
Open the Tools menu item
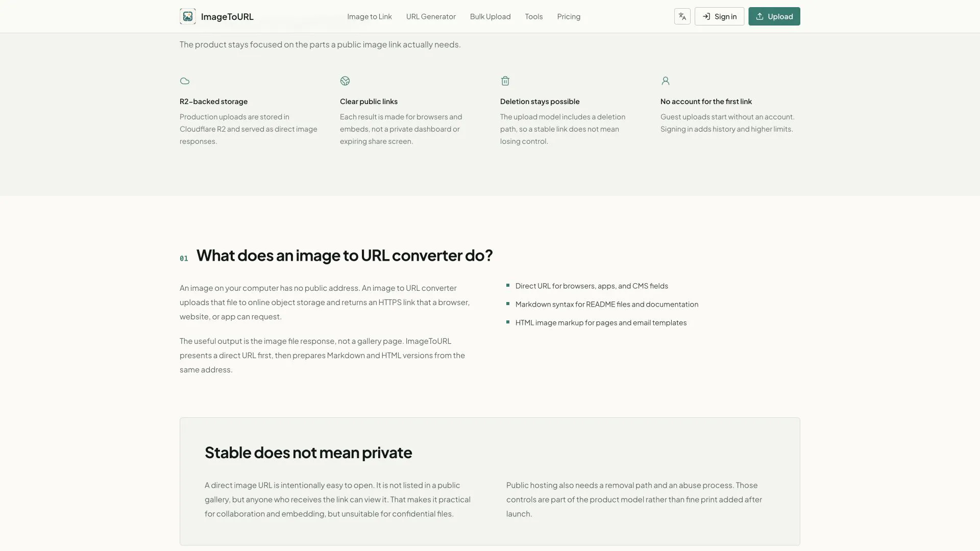534,16
